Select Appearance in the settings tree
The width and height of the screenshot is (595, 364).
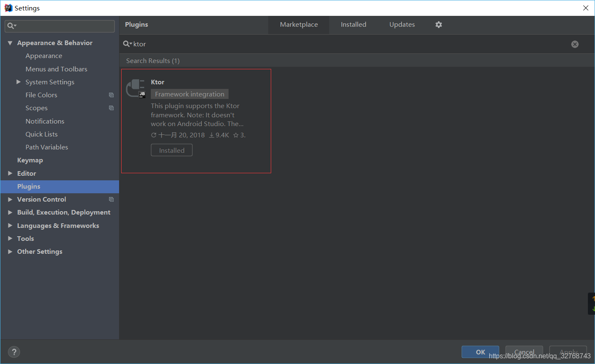(44, 56)
